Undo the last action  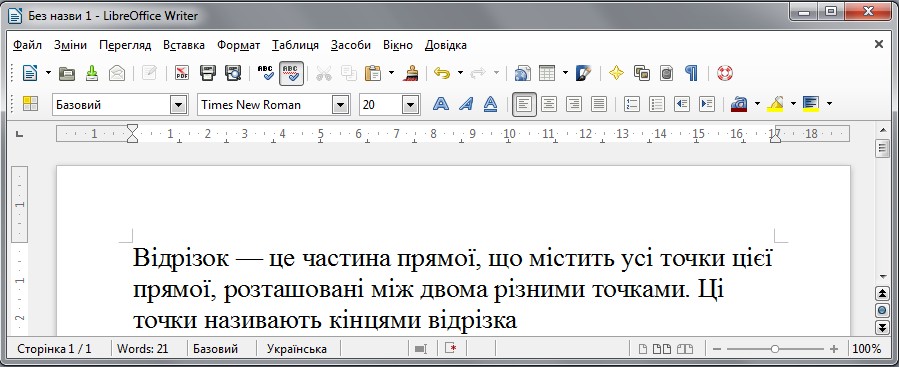click(441, 73)
